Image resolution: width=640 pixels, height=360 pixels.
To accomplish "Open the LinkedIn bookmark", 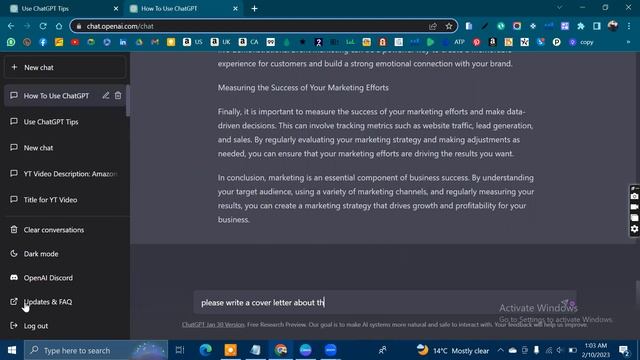I will pyautogui.click(x=123, y=42).
